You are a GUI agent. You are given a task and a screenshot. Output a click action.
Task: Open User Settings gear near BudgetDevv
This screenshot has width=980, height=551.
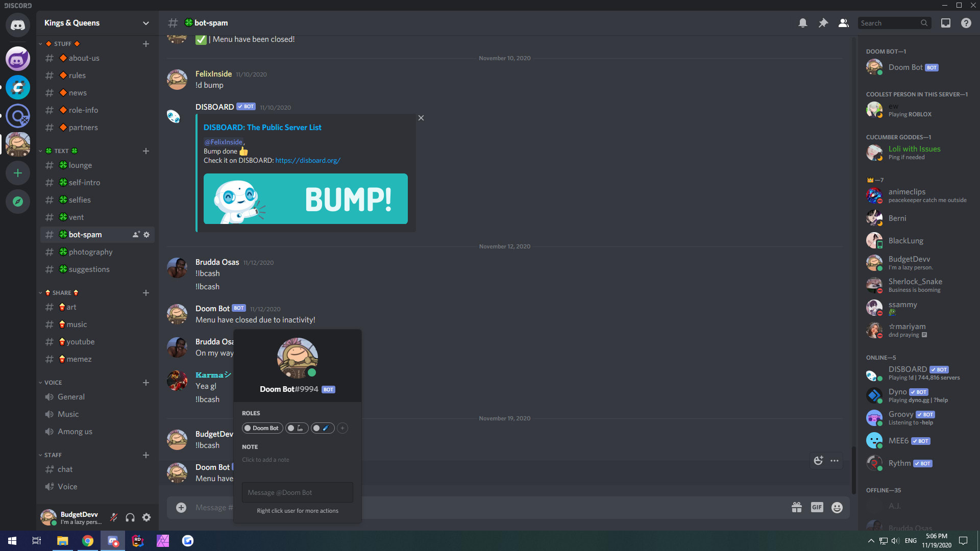[146, 517]
